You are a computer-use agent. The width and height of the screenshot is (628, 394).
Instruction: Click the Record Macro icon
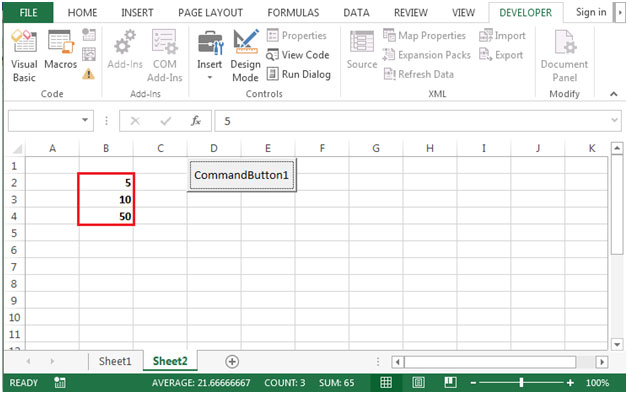(89, 35)
